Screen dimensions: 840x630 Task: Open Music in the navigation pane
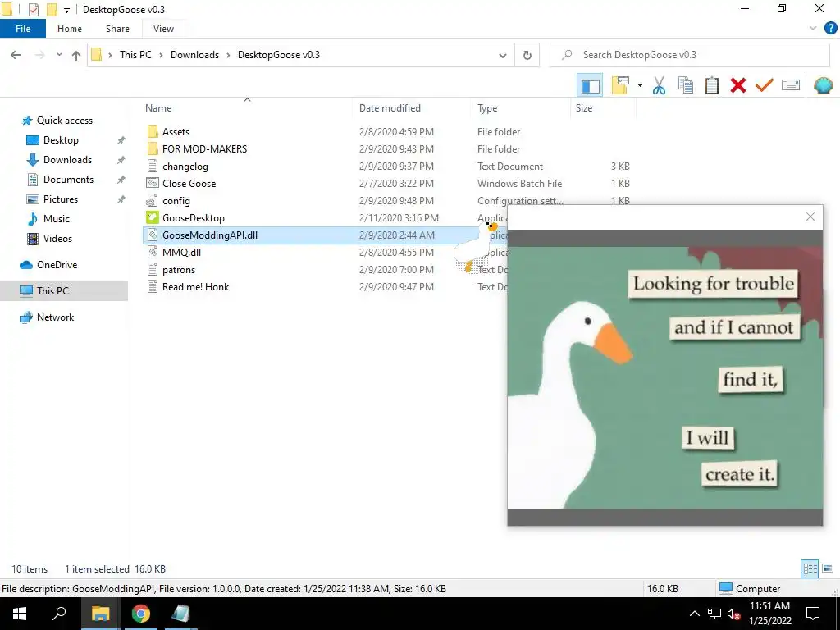[57, 218]
